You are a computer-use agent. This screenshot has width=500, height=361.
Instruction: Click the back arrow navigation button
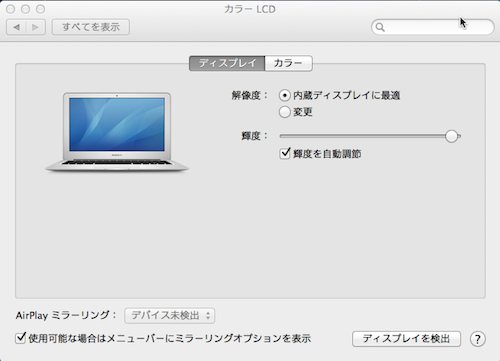click(16, 27)
